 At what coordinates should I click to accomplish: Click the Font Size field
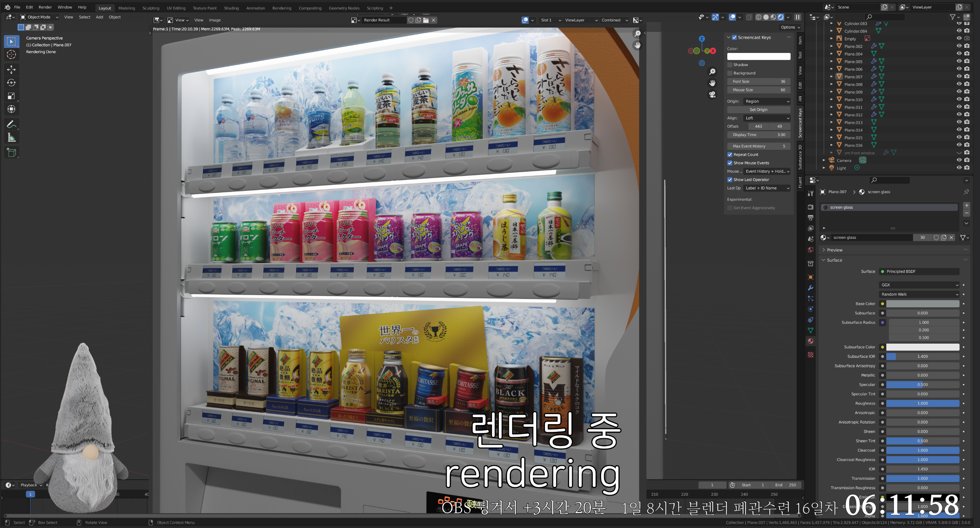click(758, 81)
